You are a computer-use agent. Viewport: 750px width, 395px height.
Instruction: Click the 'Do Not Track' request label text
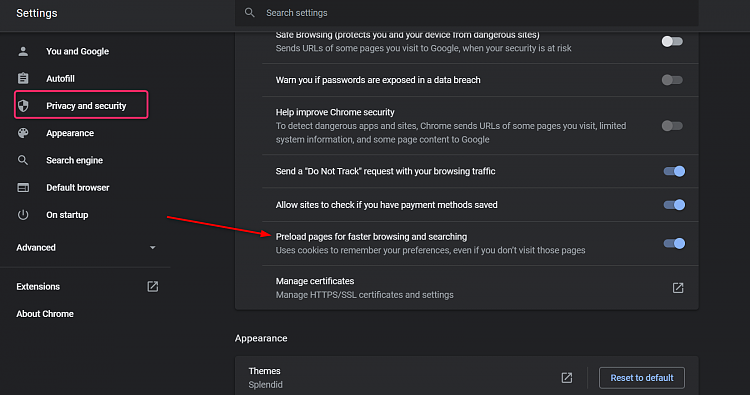click(x=386, y=171)
